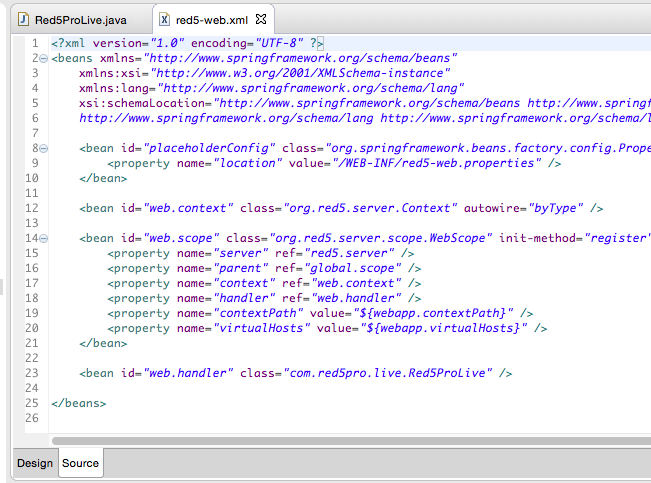Click the "location" property name on line 9

click(x=247, y=163)
